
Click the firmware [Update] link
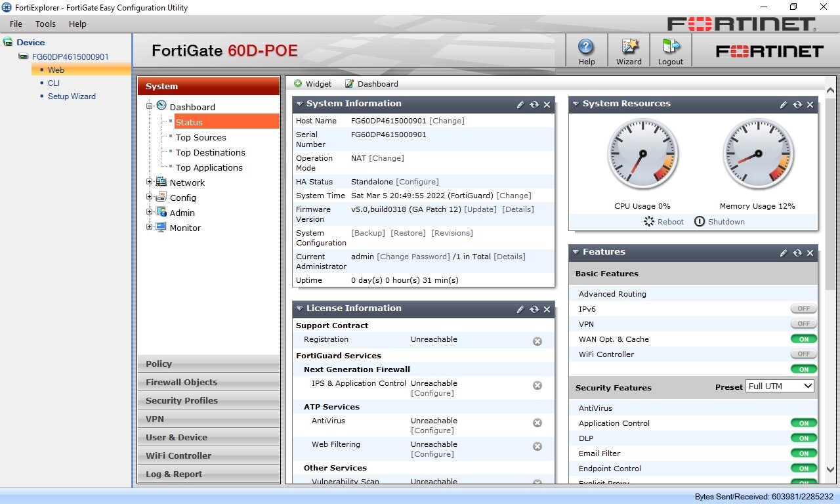click(480, 209)
